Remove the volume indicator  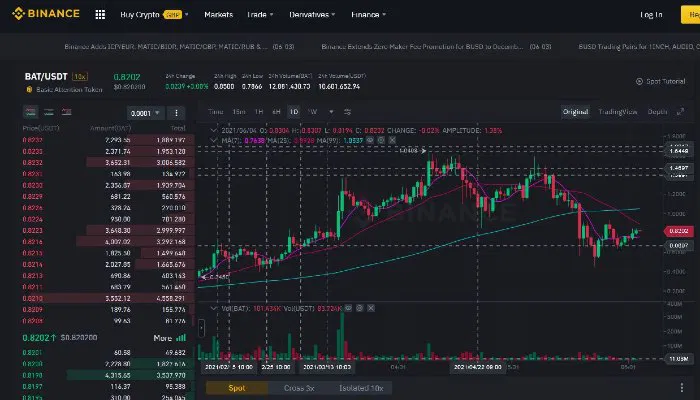coord(371,308)
